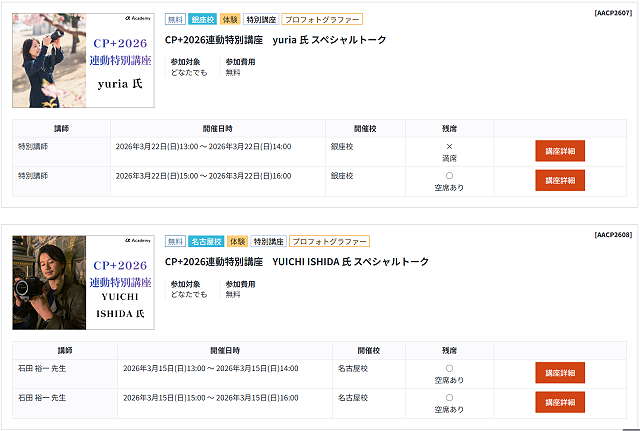Click プロフォトグラファー tag on the Ishida course
Image resolution: width=640 pixels, height=431 pixels.
[329, 241]
